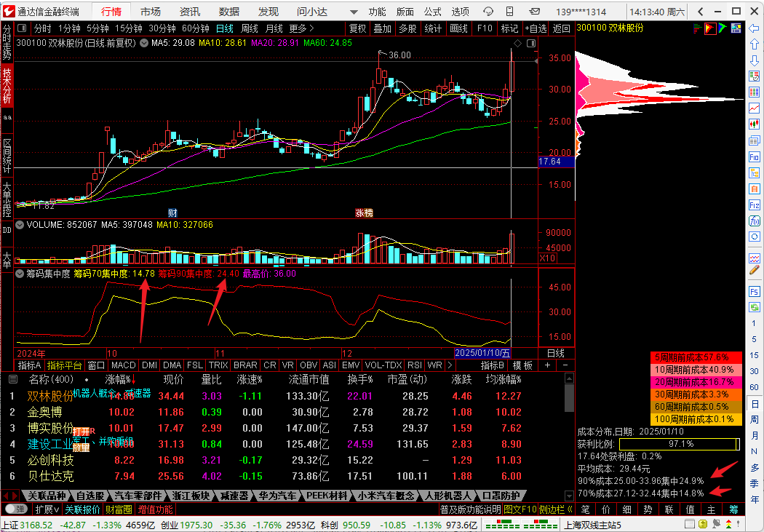Click the customer service headset icon

[x=488, y=11]
